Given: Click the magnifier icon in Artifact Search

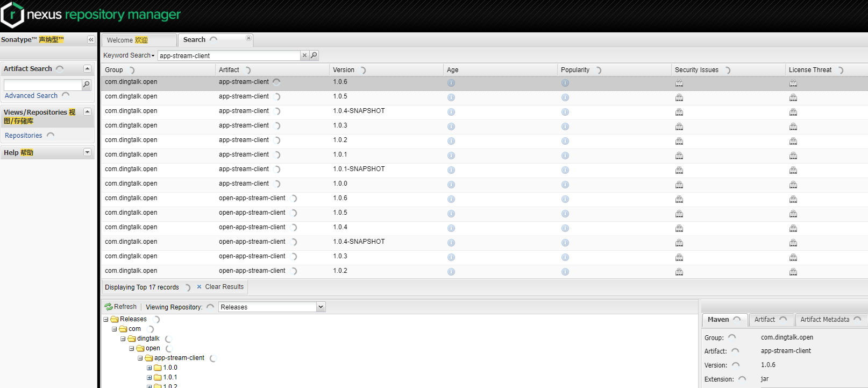Looking at the screenshot, I should [86, 84].
